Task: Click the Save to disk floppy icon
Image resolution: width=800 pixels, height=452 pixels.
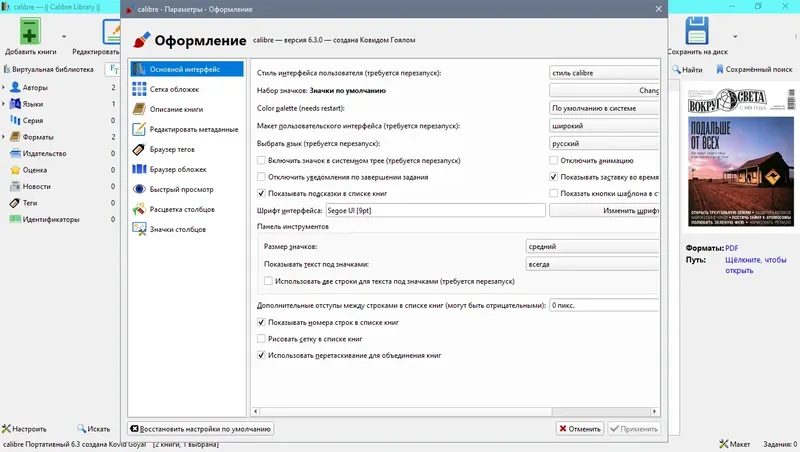Action: coord(696,31)
